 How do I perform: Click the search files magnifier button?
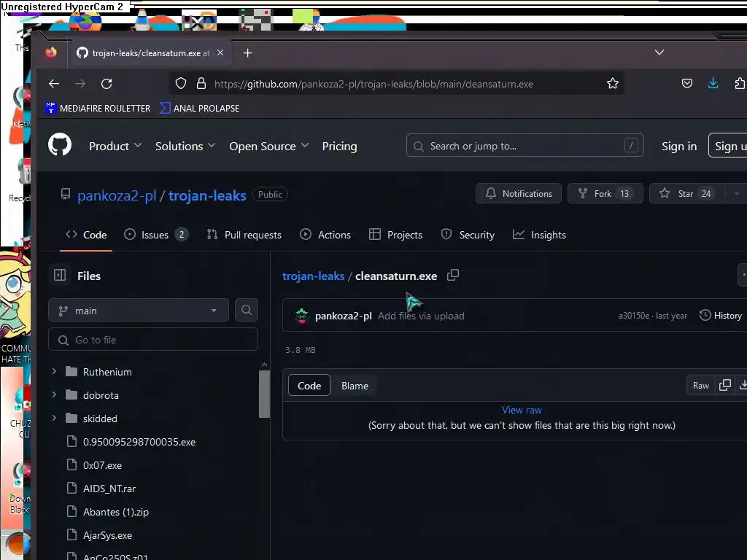pyautogui.click(x=247, y=310)
